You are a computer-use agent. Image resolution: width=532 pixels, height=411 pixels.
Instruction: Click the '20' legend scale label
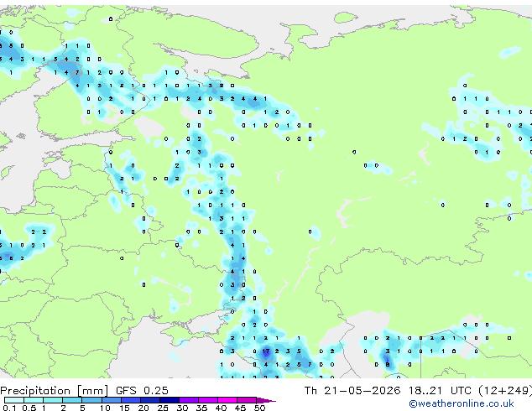[143, 408]
